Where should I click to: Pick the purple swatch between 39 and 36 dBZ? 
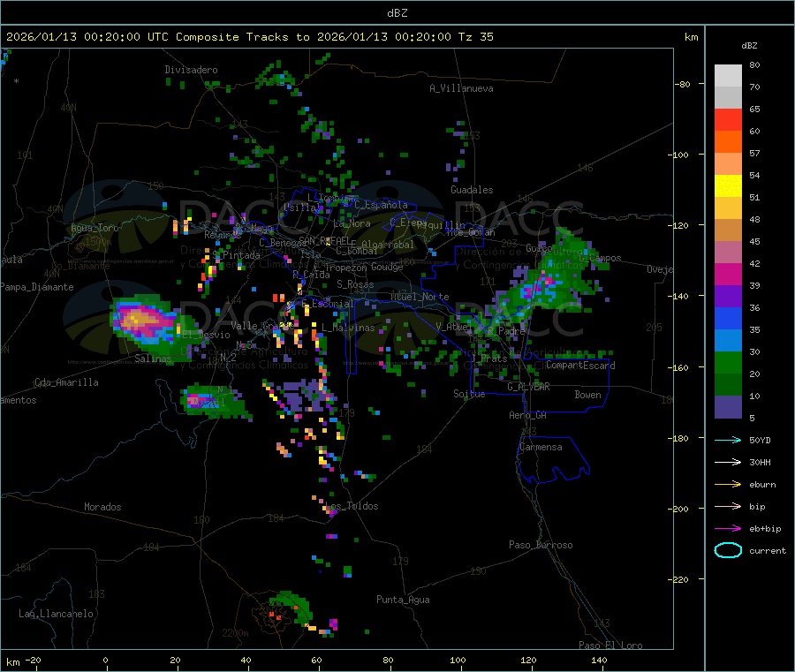coord(728,297)
